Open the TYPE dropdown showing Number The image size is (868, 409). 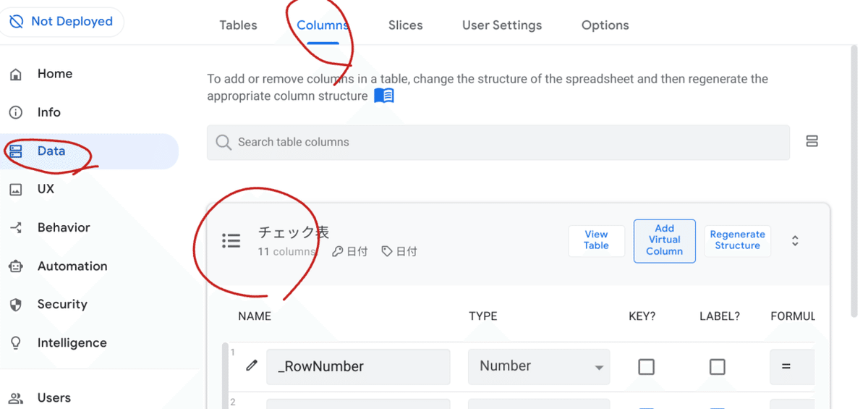(539, 366)
